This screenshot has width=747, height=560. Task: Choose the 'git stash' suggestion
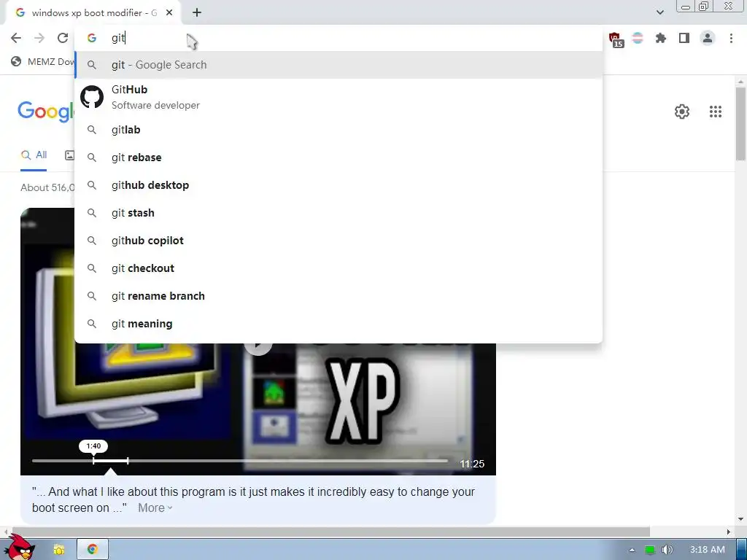point(338,213)
